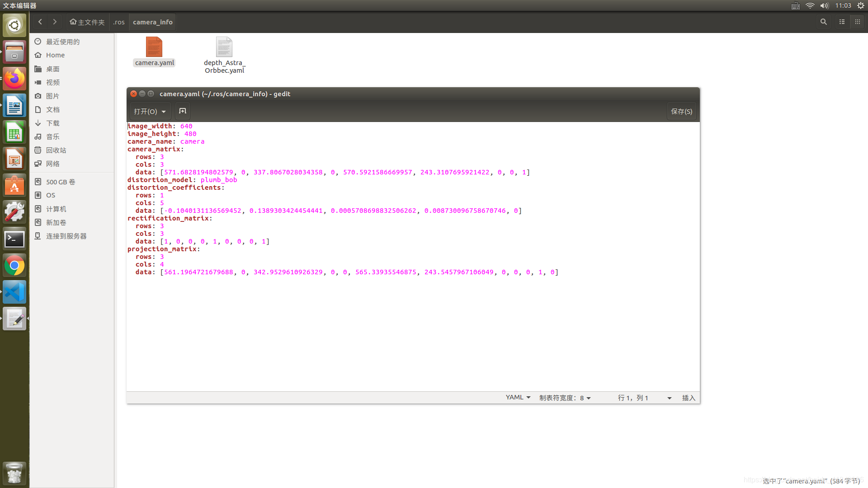
Task: Open the Downloads sidebar entry
Action: coord(52,123)
